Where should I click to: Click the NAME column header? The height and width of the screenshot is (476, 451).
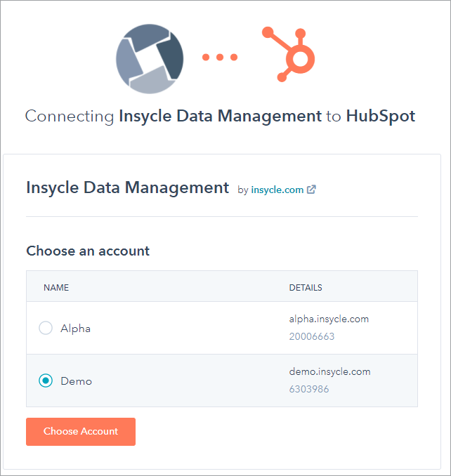coord(56,287)
